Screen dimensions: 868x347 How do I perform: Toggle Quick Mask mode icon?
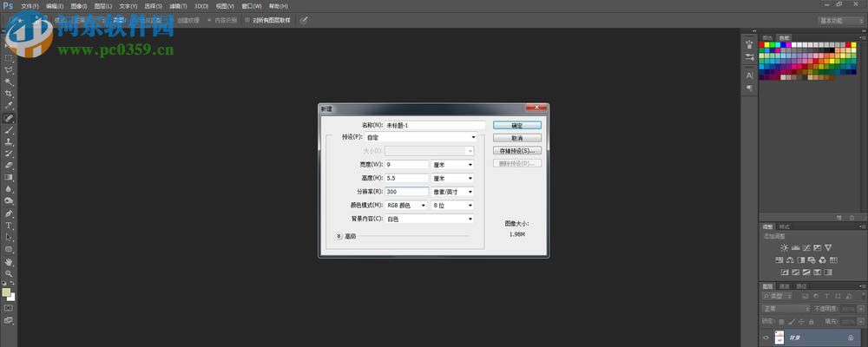9,308
